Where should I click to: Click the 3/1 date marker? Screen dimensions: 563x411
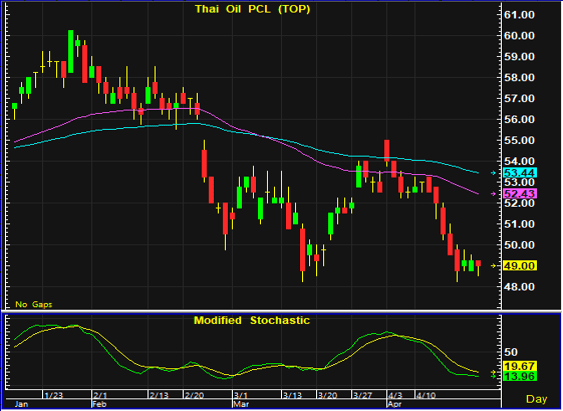click(x=241, y=396)
